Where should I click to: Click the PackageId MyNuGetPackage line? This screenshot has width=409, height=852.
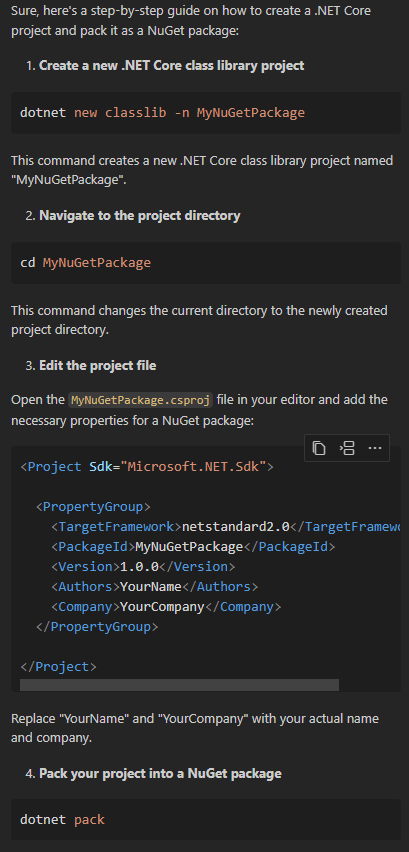pos(193,547)
